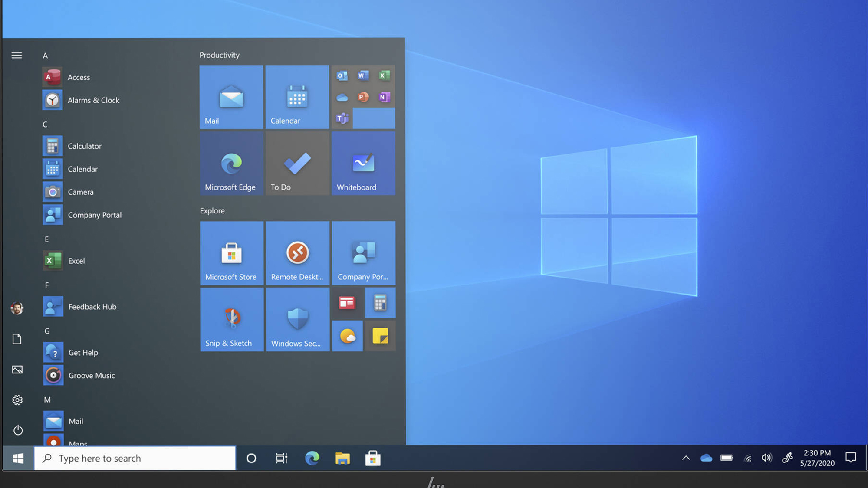Open Cortana from the taskbar
The image size is (868, 488).
click(x=251, y=458)
